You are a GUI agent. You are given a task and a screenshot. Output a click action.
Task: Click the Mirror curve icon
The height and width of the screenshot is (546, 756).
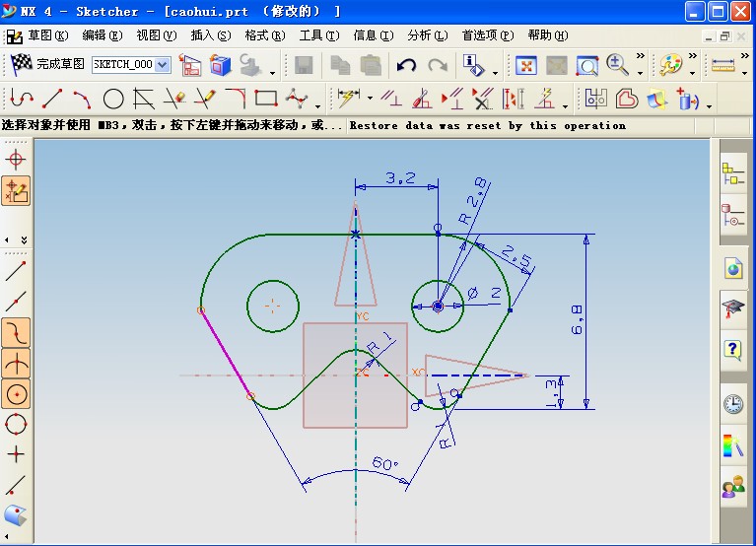pyautogui.click(x=596, y=99)
